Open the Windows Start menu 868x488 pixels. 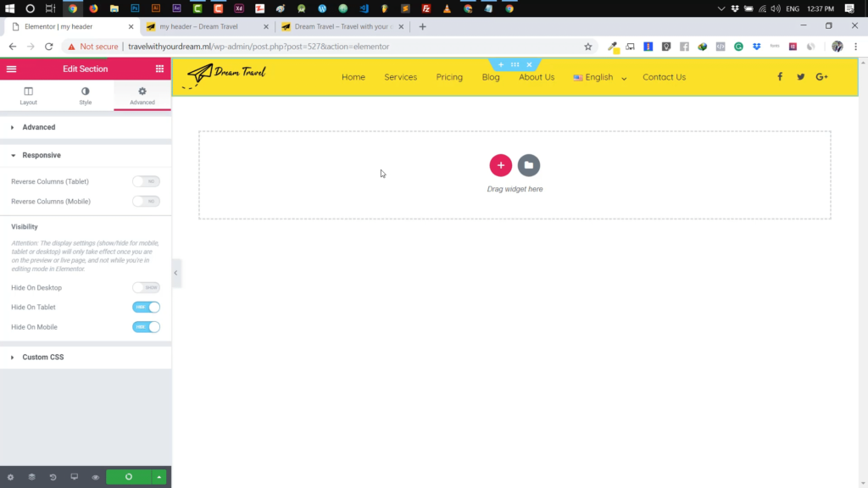pyautogui.click(x=9, y=8)
